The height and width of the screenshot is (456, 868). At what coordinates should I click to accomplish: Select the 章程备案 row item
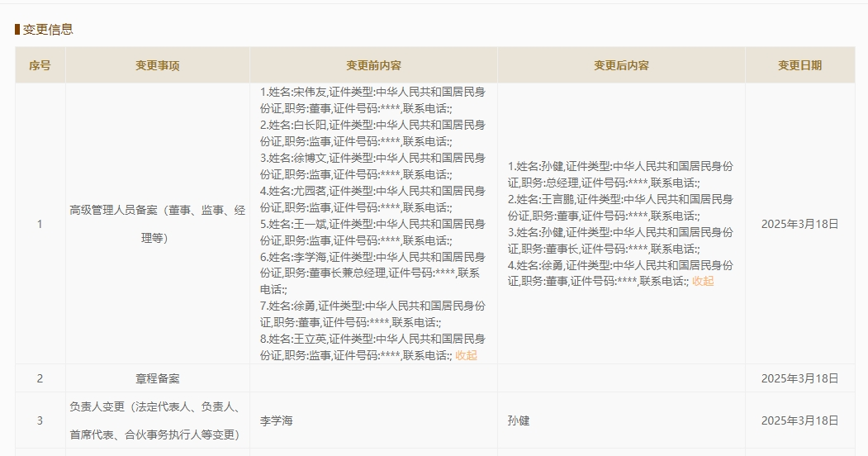coord(158,378)
